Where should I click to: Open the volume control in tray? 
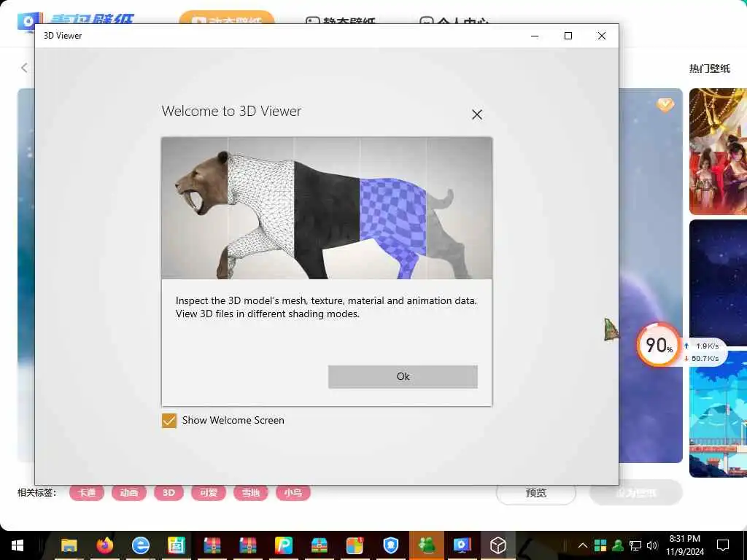[x=652, y=545]
